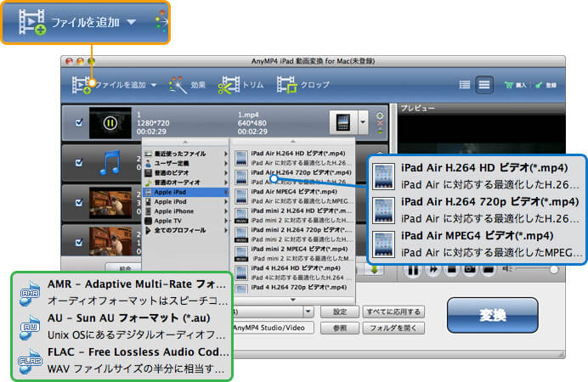588x382 pixels.
Task: Click the scroll-up arrow atop the iPad profile submenu
Action: click(x=293, y=142)
